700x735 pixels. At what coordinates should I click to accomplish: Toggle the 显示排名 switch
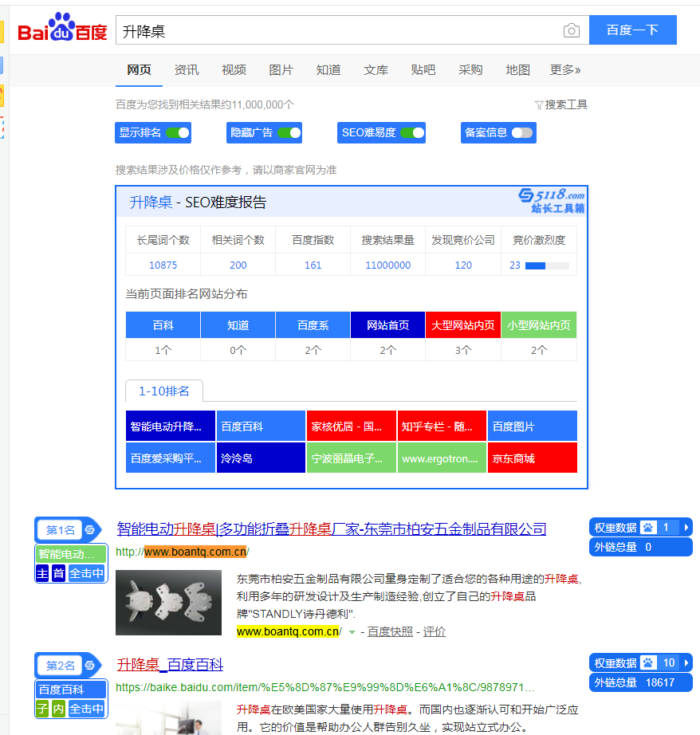178,132
